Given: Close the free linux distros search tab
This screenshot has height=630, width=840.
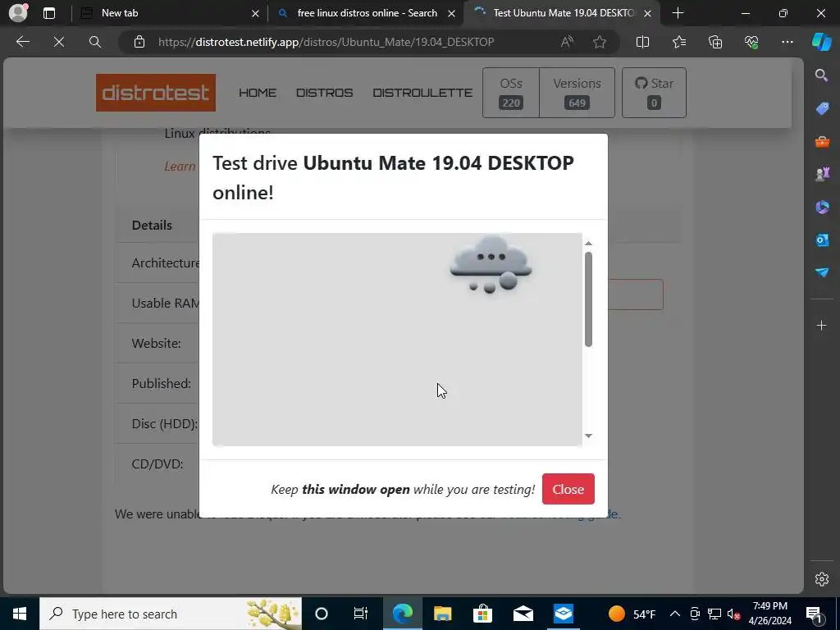Looking at the screenshot, I should coord(452,13).
